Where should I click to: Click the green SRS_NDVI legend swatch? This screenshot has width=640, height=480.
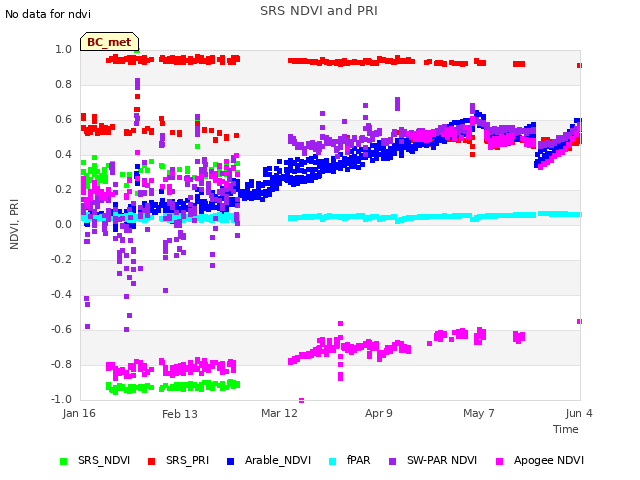(x=63, y=461)
